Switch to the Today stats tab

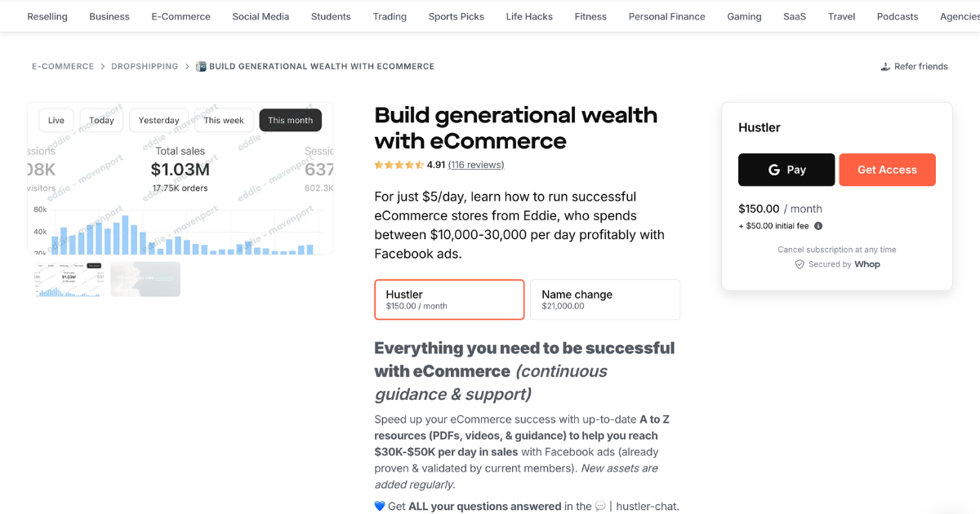(101, 120)
